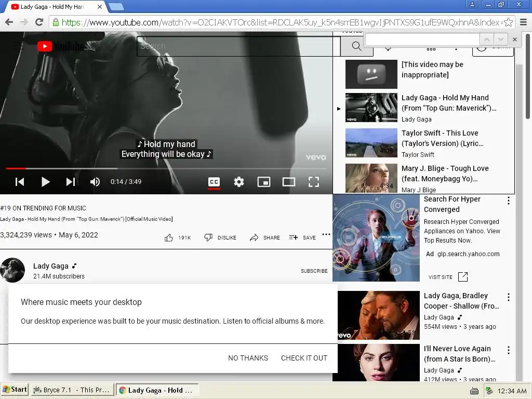The image size is (532, 399).
Task: Open the ad's external link icon
Action: 463,277
